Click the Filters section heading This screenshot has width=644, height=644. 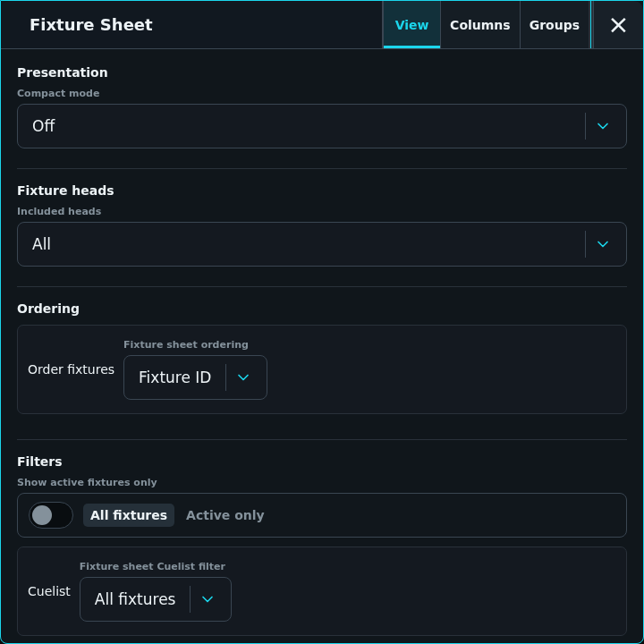(39, 462)
